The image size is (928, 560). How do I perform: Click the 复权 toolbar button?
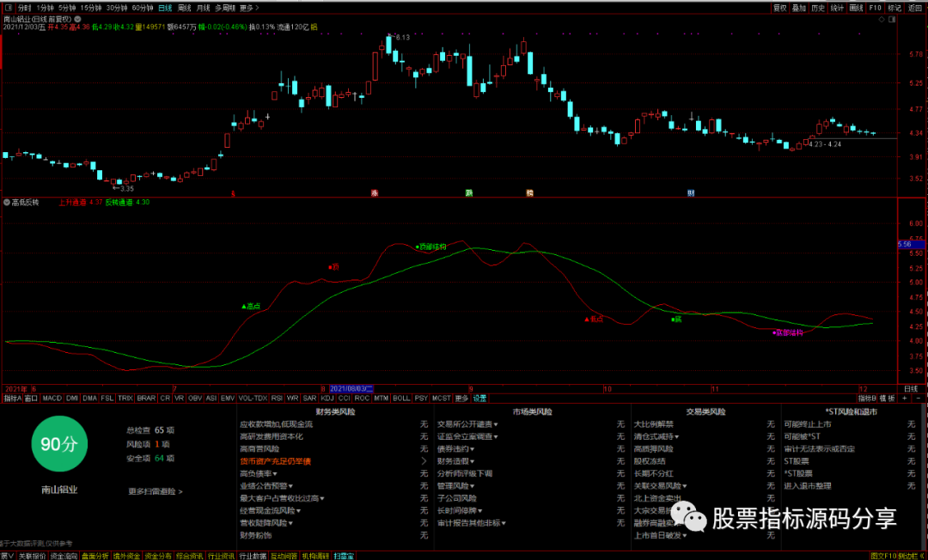tap(780, 8)
